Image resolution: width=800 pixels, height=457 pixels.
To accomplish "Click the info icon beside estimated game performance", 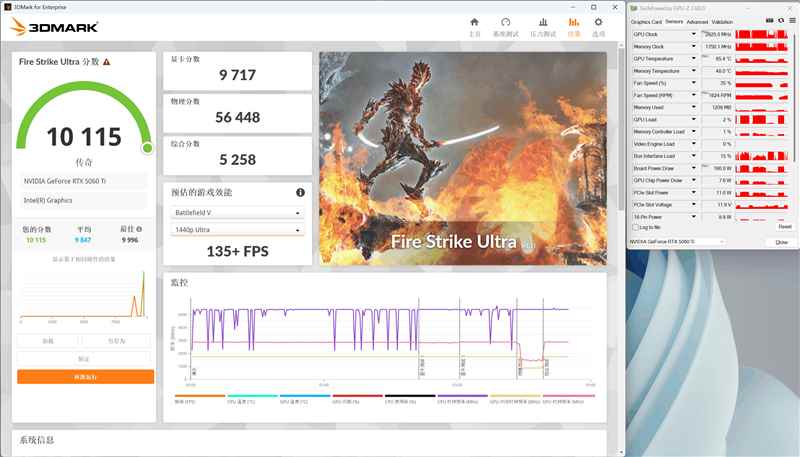I will (x=300, y=192).
